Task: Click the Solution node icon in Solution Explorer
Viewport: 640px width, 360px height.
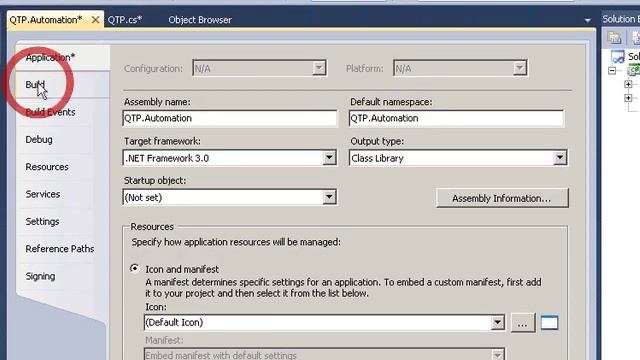Action: (618, 56)
